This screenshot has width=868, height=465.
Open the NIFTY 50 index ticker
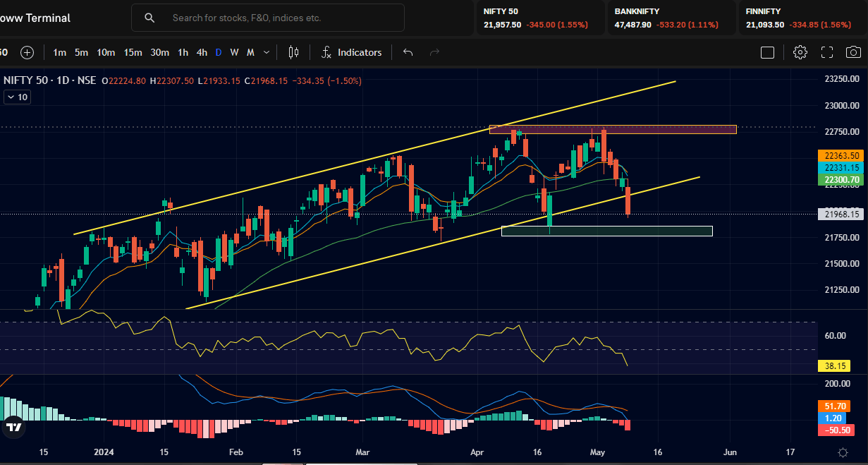540,18
